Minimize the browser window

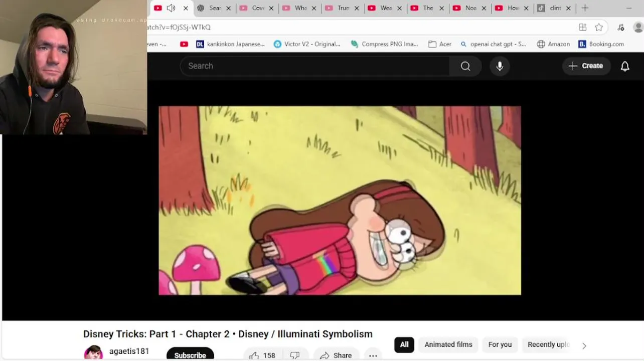[629, 8]
